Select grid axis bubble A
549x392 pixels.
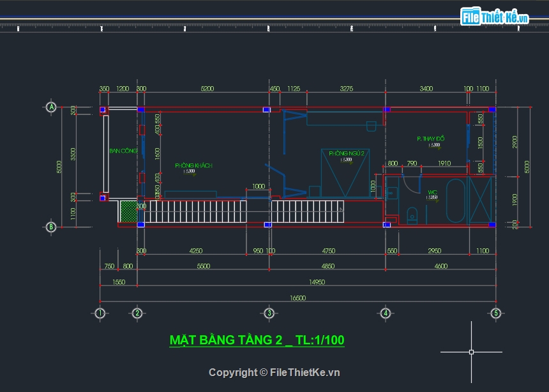click(x=51, y=107)
